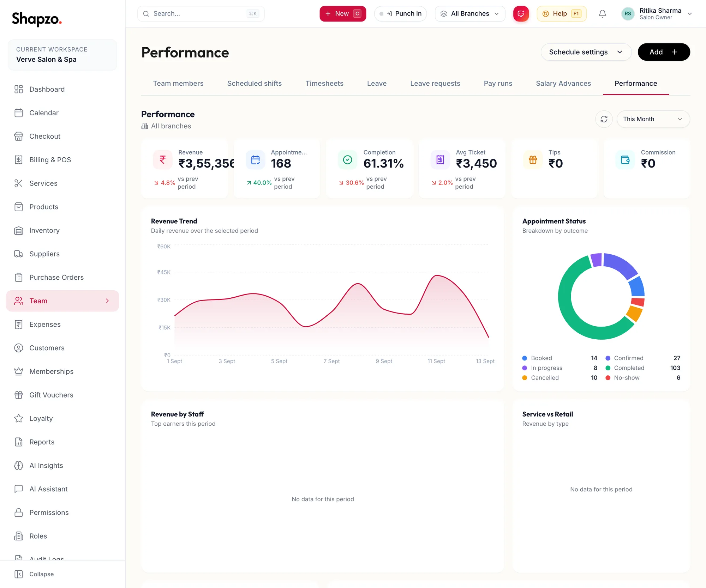Click the Cancelled legend orange dot

pyautogui.click(x=525, y=378)
